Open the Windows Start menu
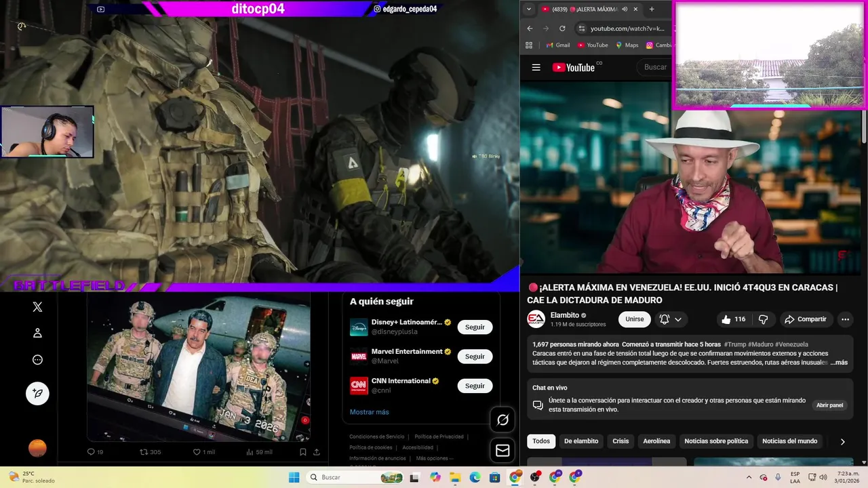This screenshot has height=488, width=868. 294,477
